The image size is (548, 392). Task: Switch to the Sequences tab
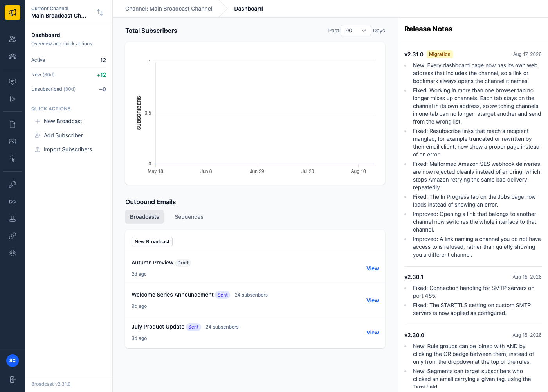[x=189, y=217]
